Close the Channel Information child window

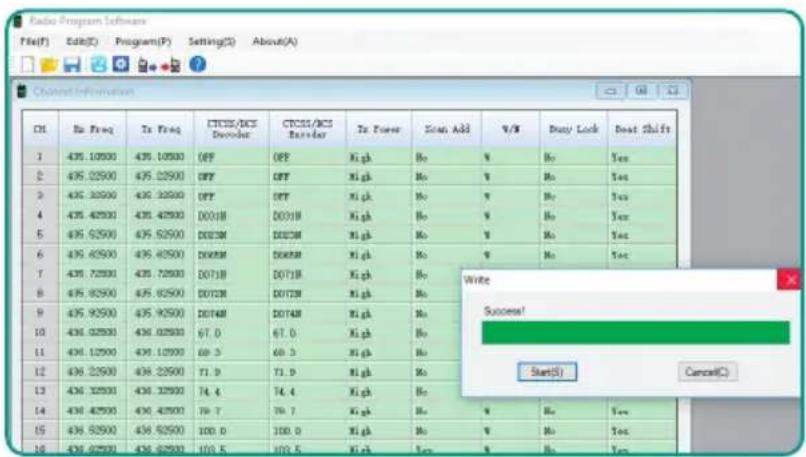[672, 92]
